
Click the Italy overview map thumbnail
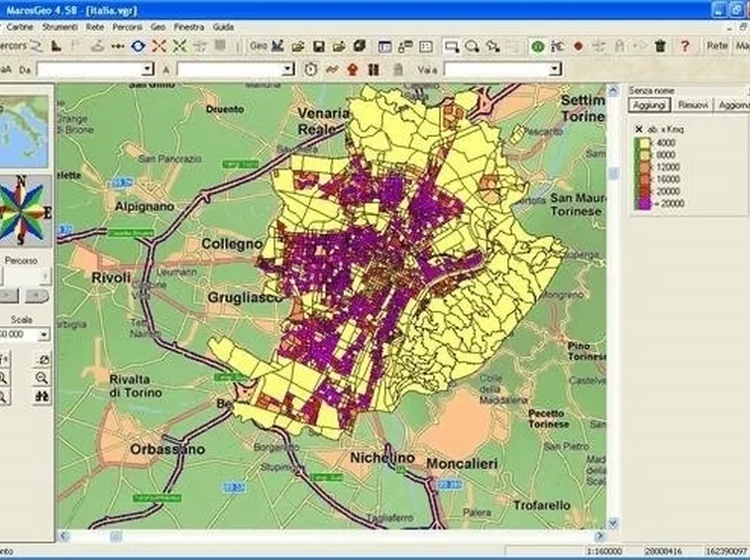[24, 131]
